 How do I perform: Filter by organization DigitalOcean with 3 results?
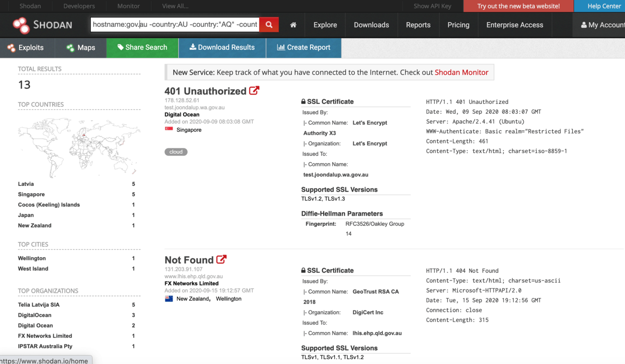[x=35, y=315]
